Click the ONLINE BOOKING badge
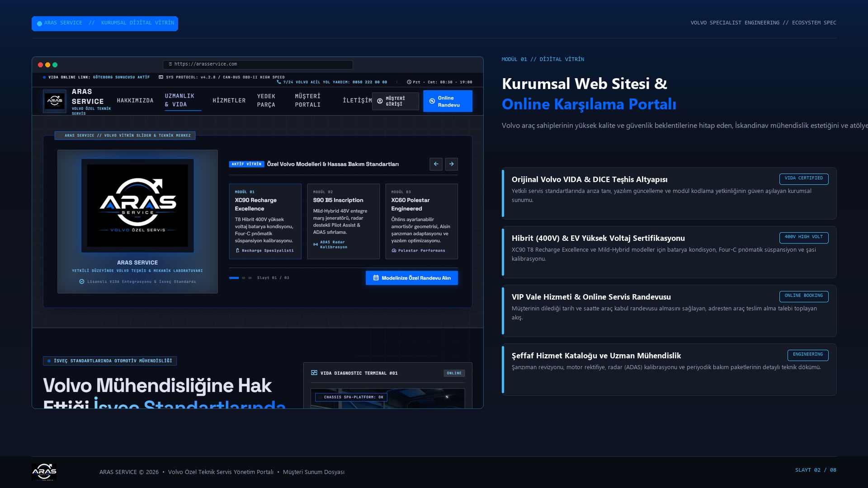Screen dimensions: 868x488 click(x=804, y=296)
